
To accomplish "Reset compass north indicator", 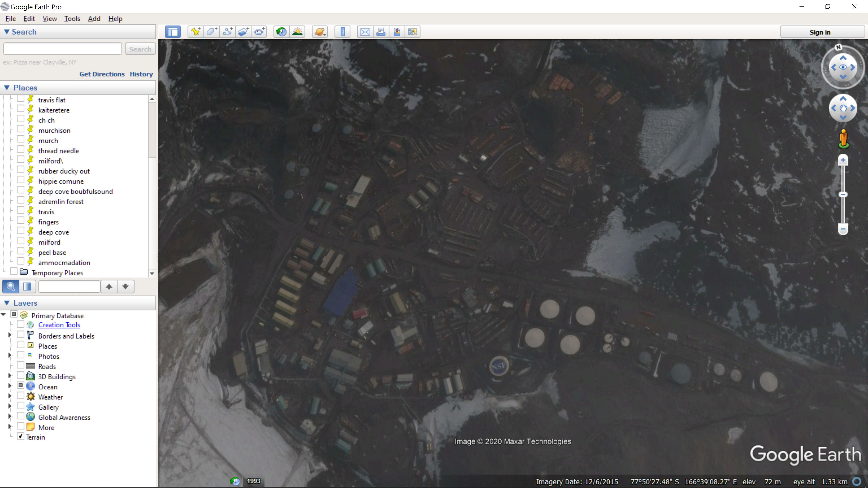I will pyautogui.click(x=839, y=47).
